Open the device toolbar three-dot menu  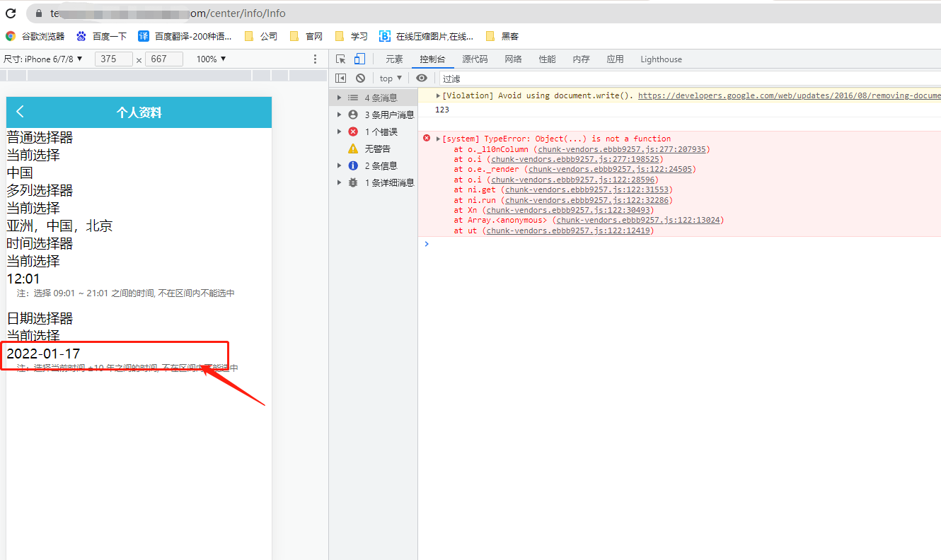(316, 59)
